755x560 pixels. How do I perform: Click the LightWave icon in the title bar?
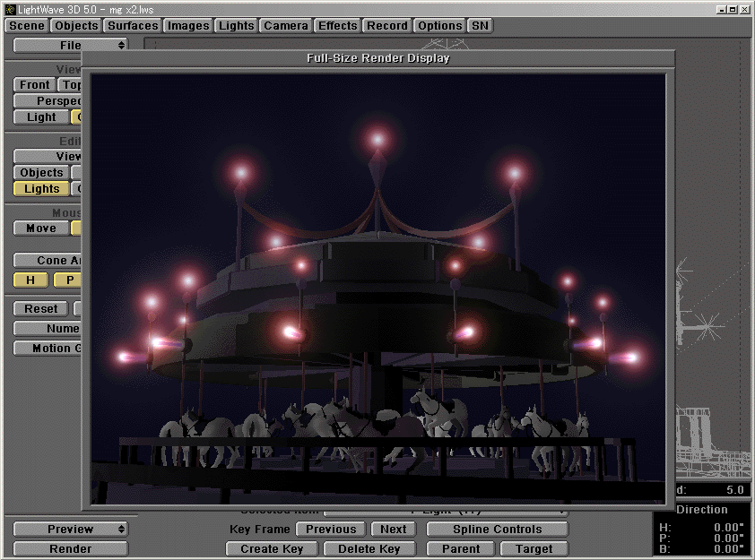point(8,8)
